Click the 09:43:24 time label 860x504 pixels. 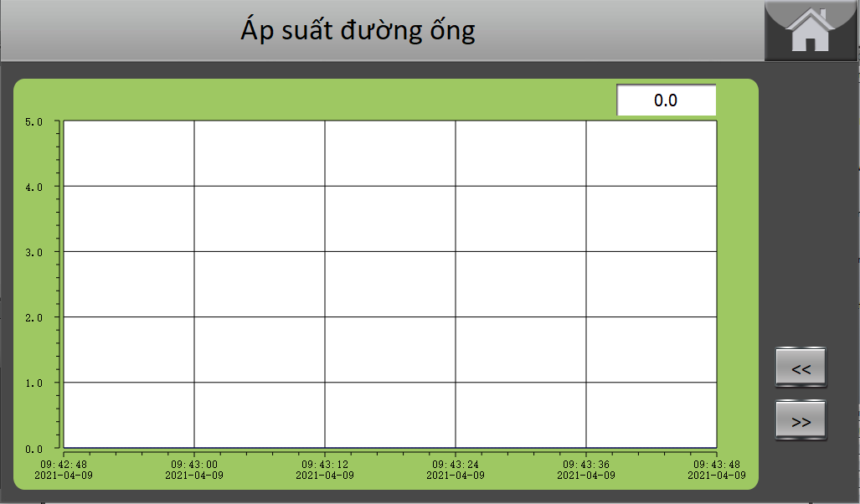click(456, 465)
